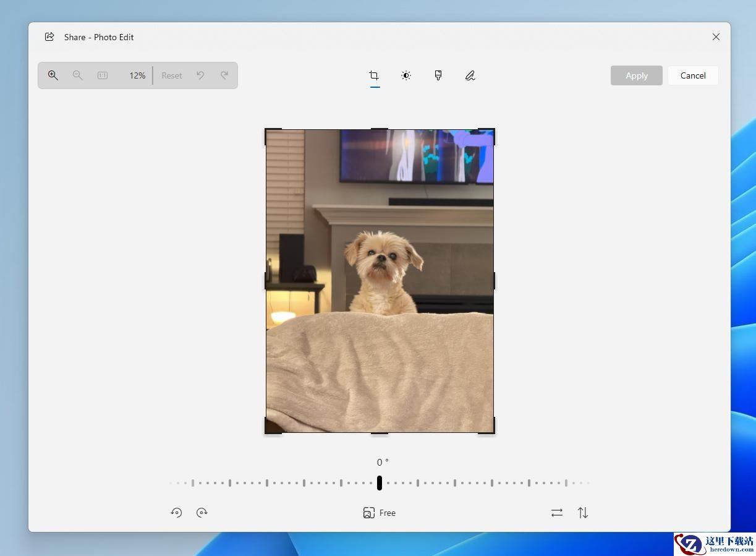
Task: Click the top edge crop handle
Action: [380, 129]
